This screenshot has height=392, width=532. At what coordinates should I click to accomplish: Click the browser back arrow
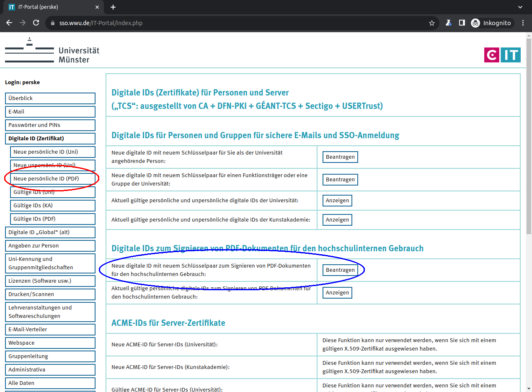pos(9,23)
